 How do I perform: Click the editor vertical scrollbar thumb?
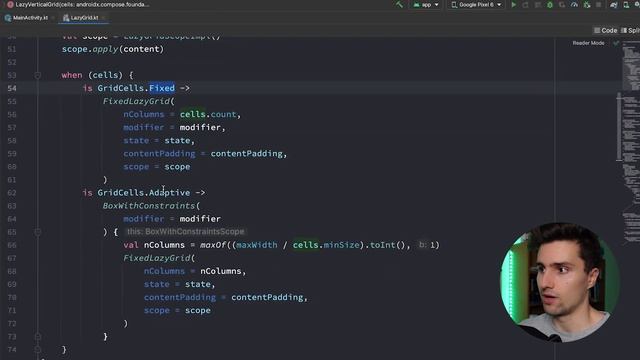pos(619,127)
